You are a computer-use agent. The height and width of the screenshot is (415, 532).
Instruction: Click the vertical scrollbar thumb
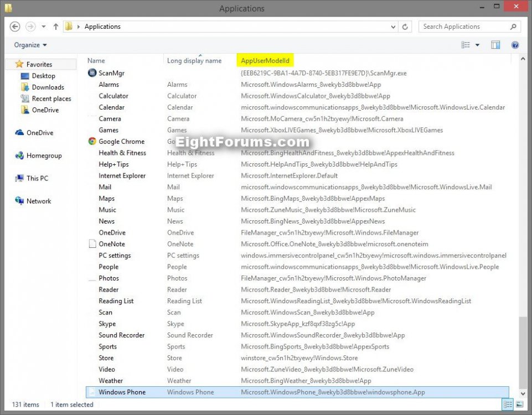pyautogui.click(x=523, y=351)
